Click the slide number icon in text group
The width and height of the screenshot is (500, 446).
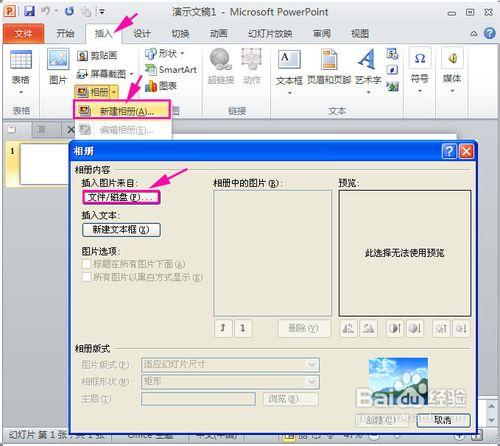[392, 70]
